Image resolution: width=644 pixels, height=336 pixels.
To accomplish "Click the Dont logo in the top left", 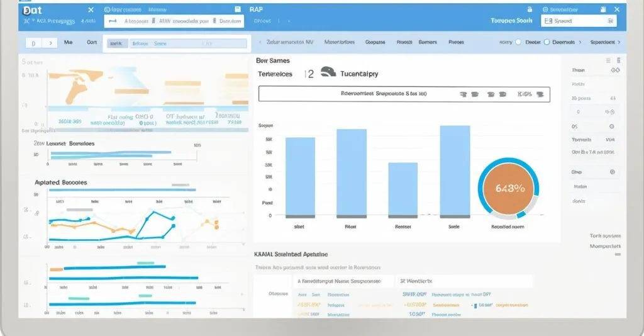I will tap(33, 10).
